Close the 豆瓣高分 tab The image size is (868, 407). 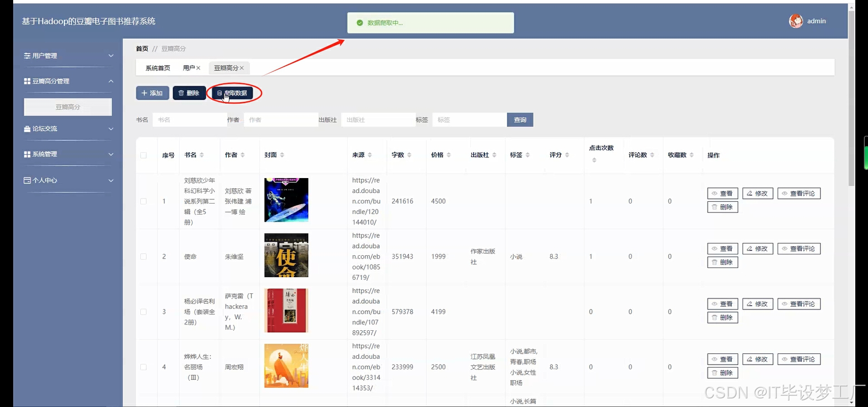tap(242, 68)
